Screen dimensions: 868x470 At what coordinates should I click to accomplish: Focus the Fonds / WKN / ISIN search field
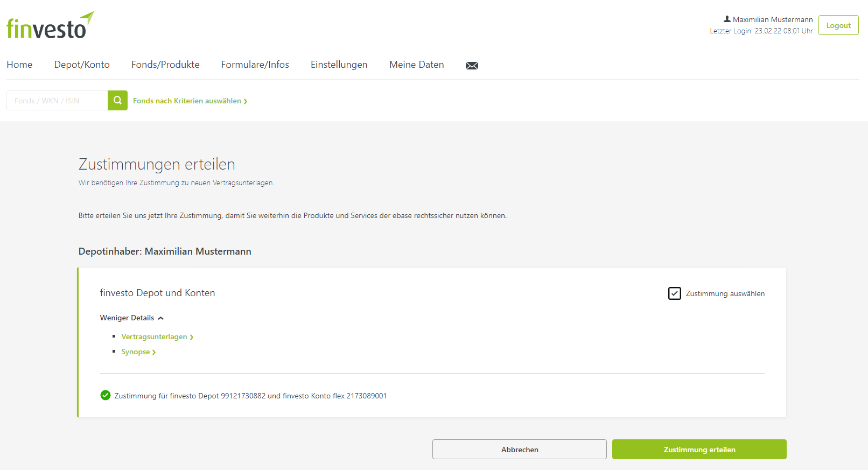coord(57,101)
